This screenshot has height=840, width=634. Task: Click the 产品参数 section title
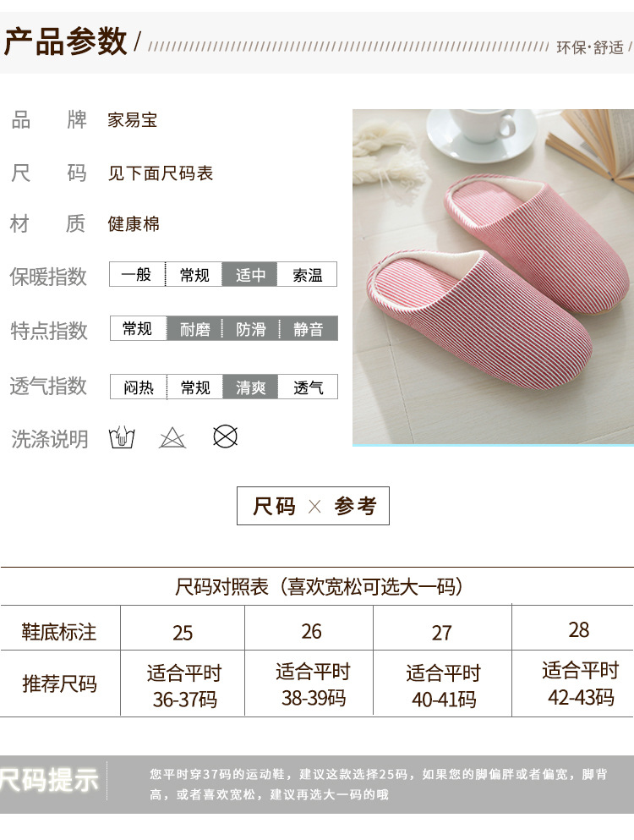pyautogui.click(x=65, y=41)
